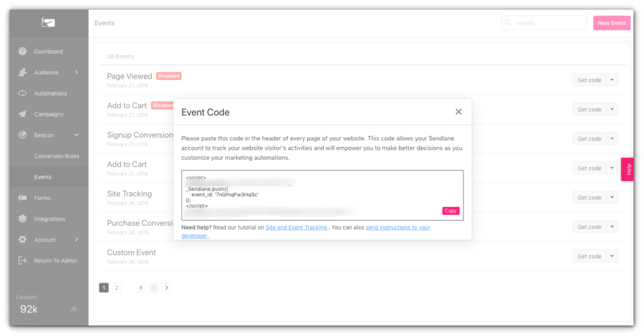644x336 pixels.
Task: Click the Return To Admin exit icon
Action: click(23, 261)
